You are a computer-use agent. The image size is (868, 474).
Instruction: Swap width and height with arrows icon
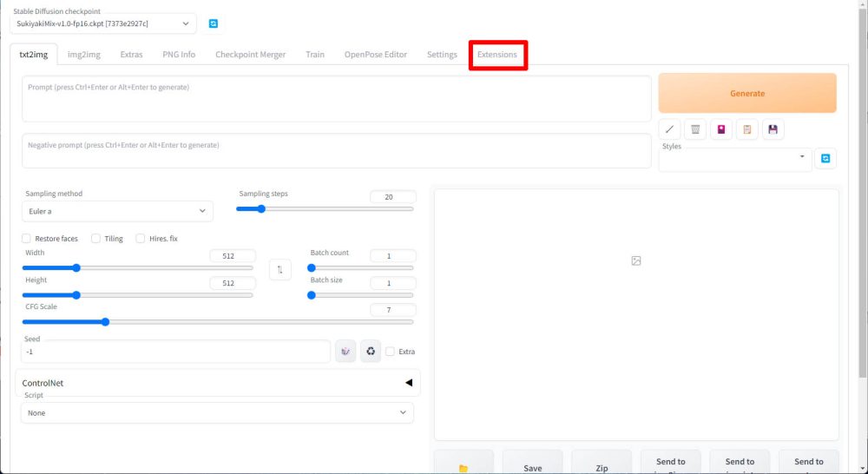[x=279, y=270]
